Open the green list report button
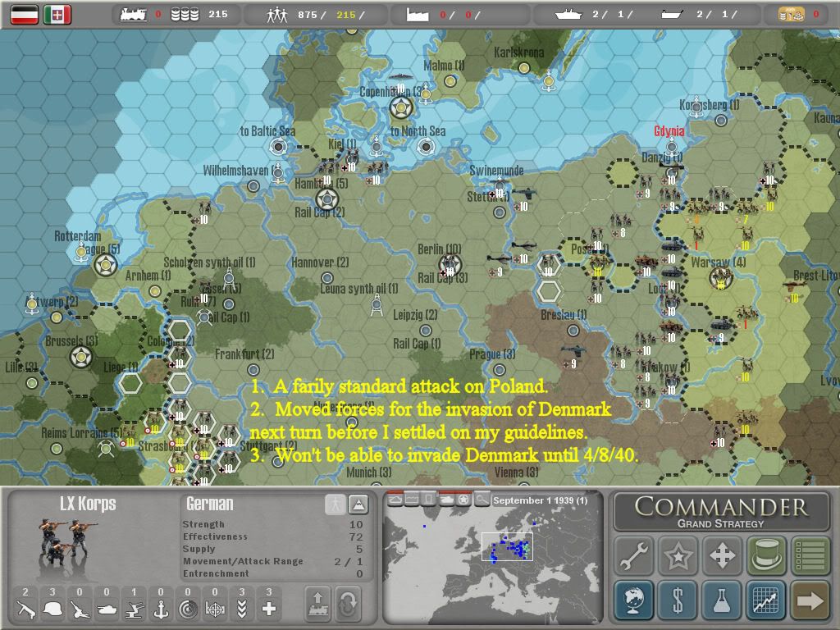Screen dimensions: 840x630 [x=810, y=556]
